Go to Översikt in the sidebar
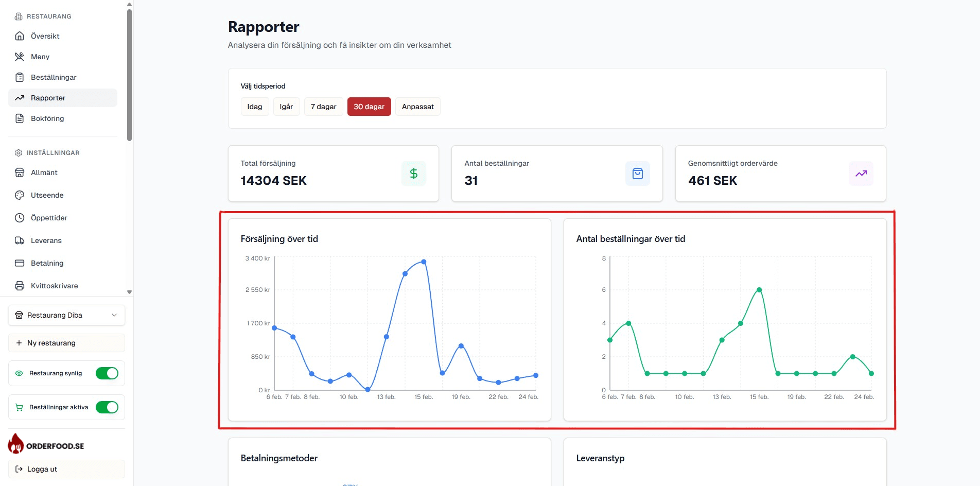Screen dimensions: 980x486 pos(45,36)
